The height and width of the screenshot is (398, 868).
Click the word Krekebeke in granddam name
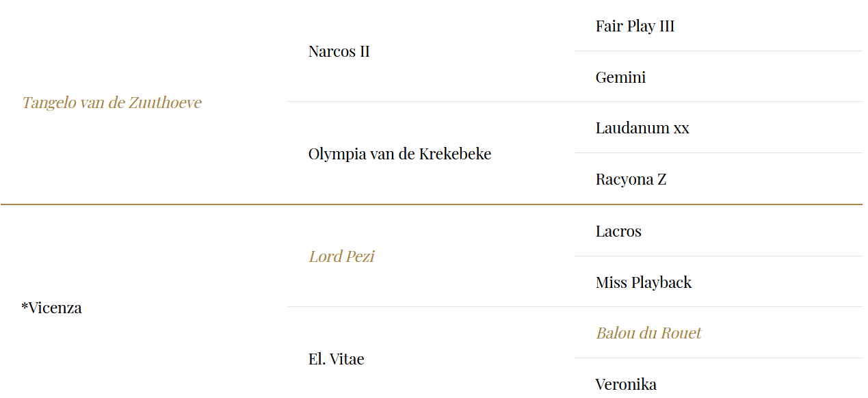point(455,154)
